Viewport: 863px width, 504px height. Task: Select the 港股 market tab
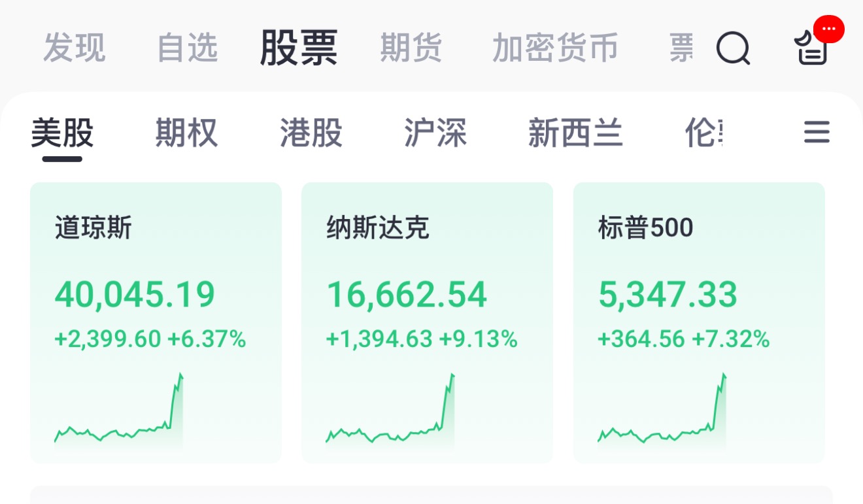click(311, 133)
